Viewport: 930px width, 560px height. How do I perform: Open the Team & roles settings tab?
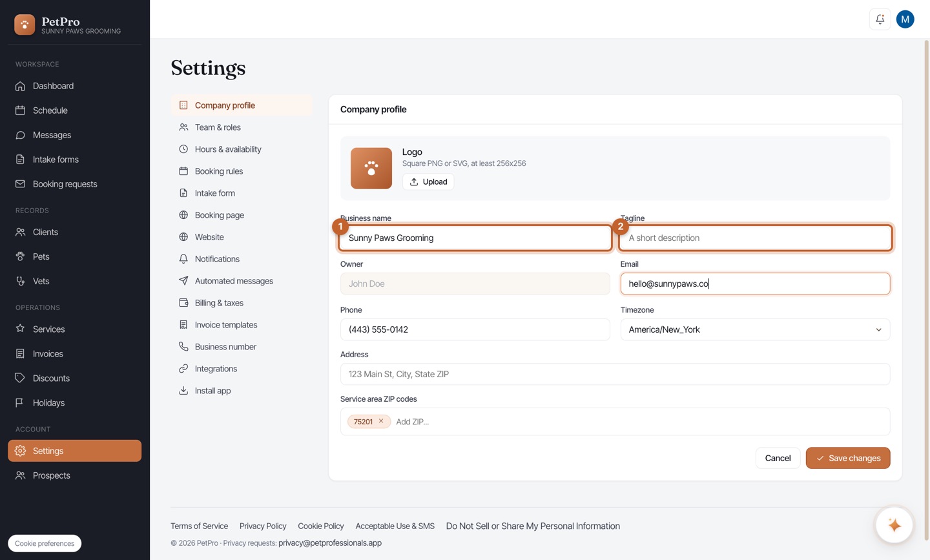[x=242, y=127]
